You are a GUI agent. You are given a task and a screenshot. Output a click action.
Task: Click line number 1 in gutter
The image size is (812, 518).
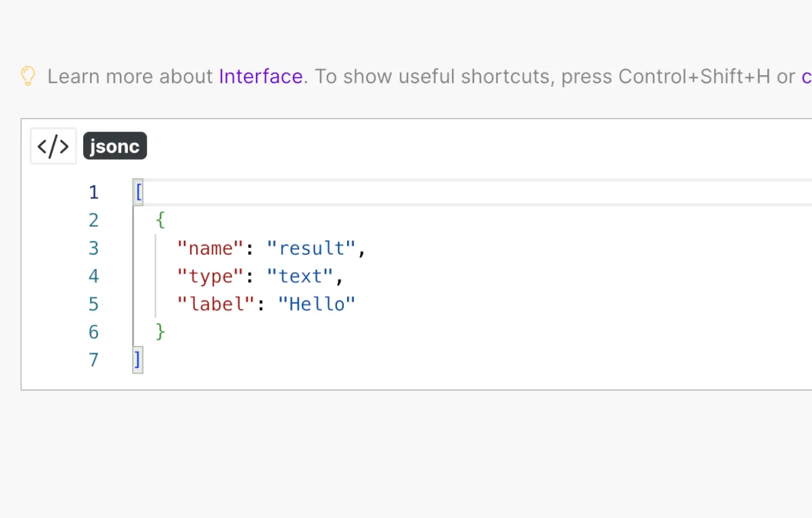tap(93, 192)
